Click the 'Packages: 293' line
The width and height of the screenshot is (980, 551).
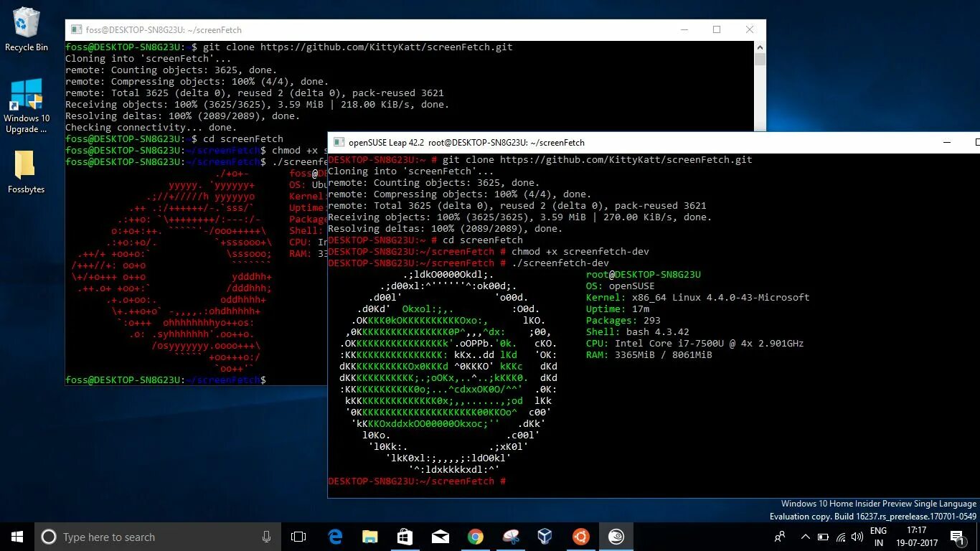[623, 320]
